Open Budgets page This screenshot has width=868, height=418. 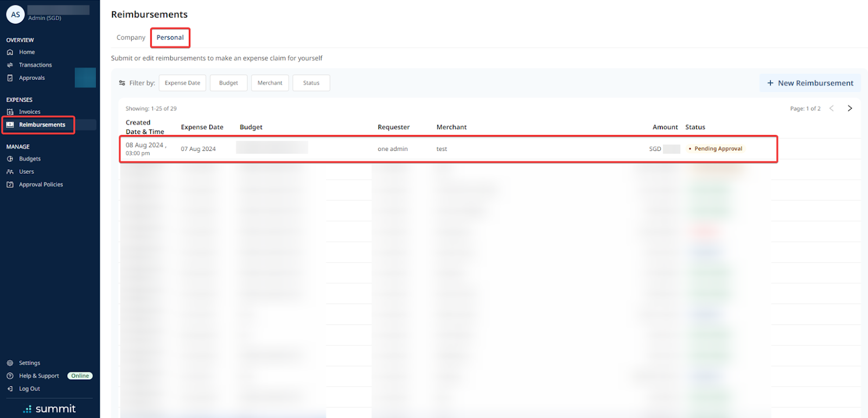point(30,159)
